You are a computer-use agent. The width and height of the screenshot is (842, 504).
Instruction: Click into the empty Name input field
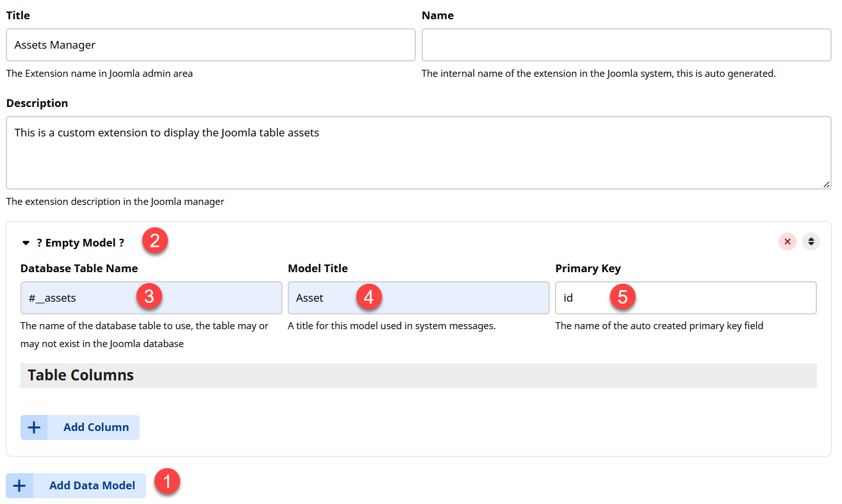click(x=625, y=45)
